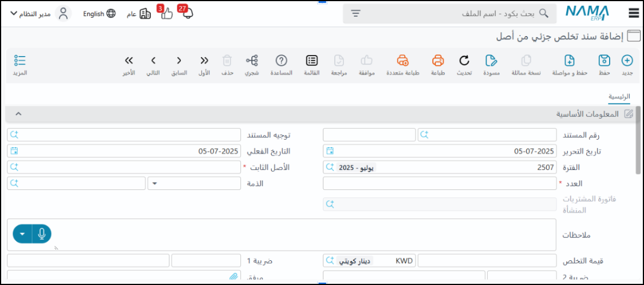The width and height of the screenshot is (644, 285).
Task: Click the Print (طباعة) icon
Action: (438, 61)
